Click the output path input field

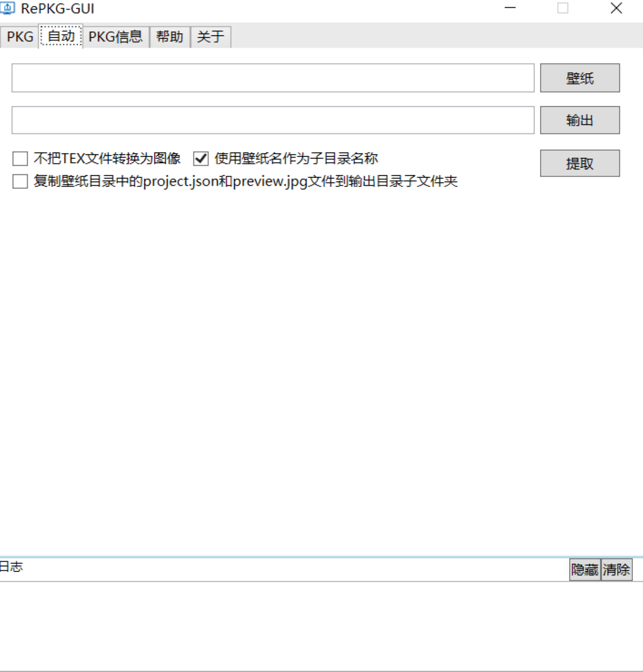(273, 120)
